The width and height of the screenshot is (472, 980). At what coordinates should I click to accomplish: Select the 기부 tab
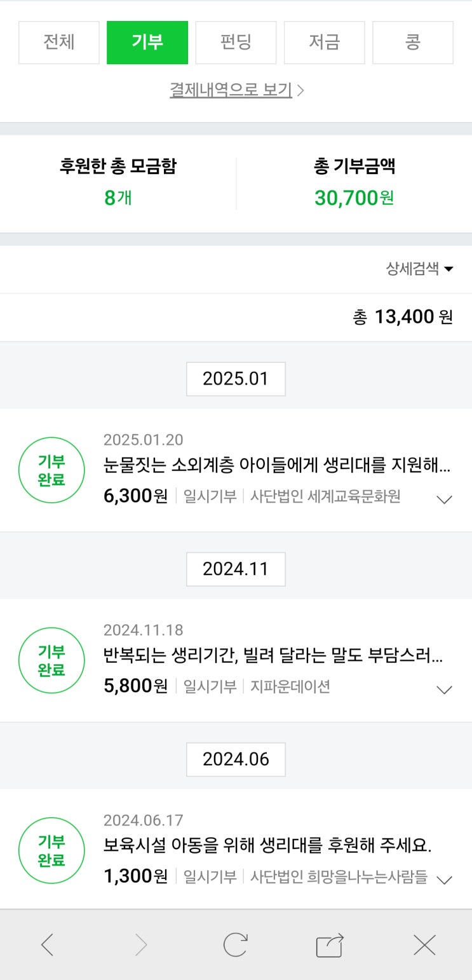pos(147,43)
